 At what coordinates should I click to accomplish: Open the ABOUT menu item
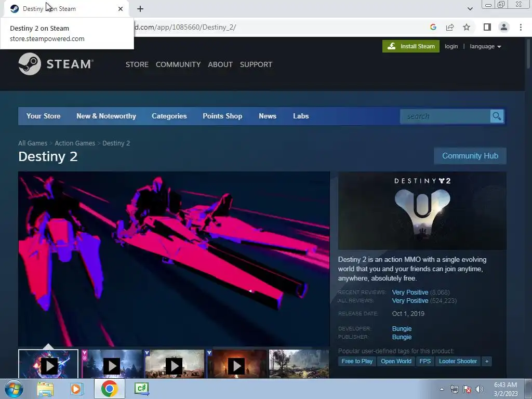220,64
